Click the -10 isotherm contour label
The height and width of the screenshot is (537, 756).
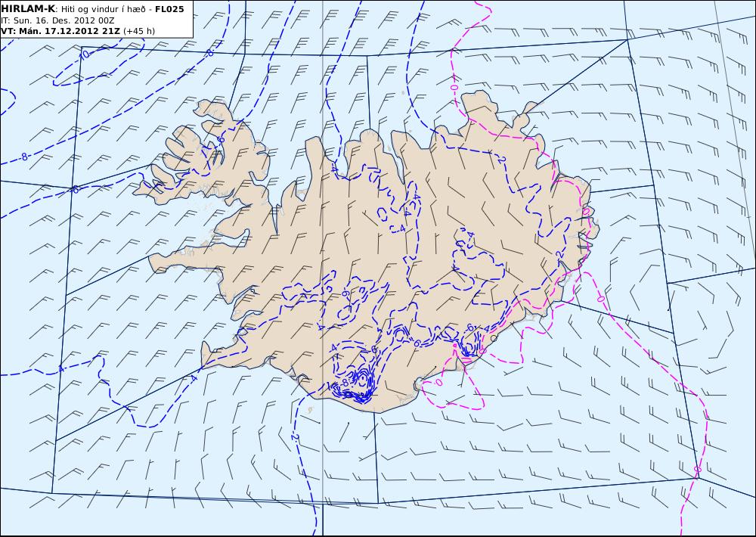click(84, 54)
